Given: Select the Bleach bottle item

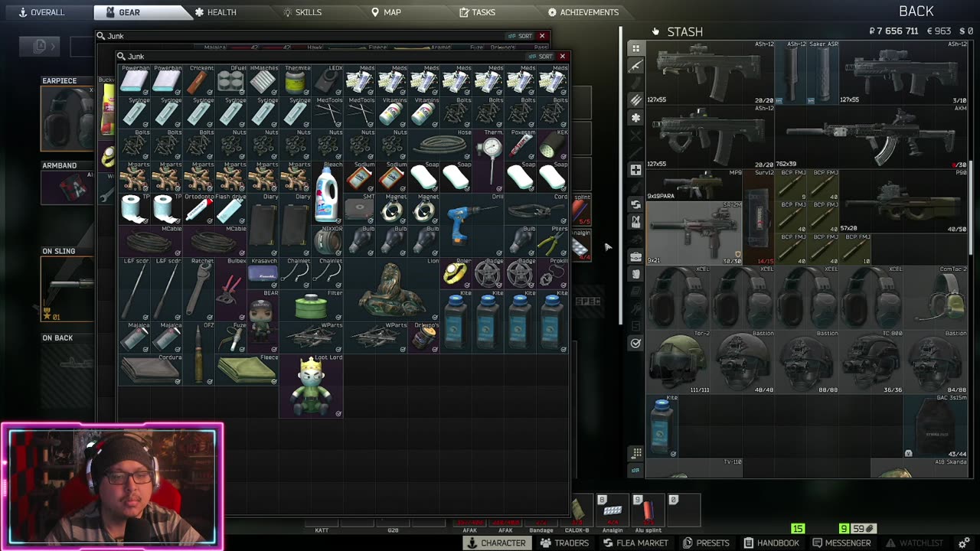Looking at the screenshot, I should point(328,193).
